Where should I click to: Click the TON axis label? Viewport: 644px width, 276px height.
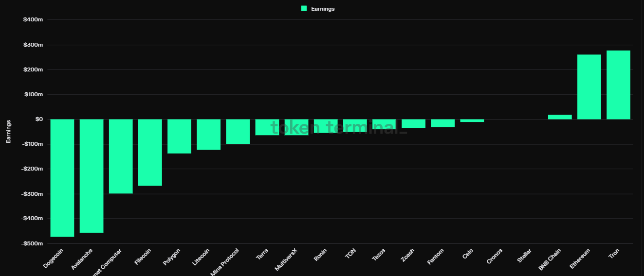(x=350, y=253)
